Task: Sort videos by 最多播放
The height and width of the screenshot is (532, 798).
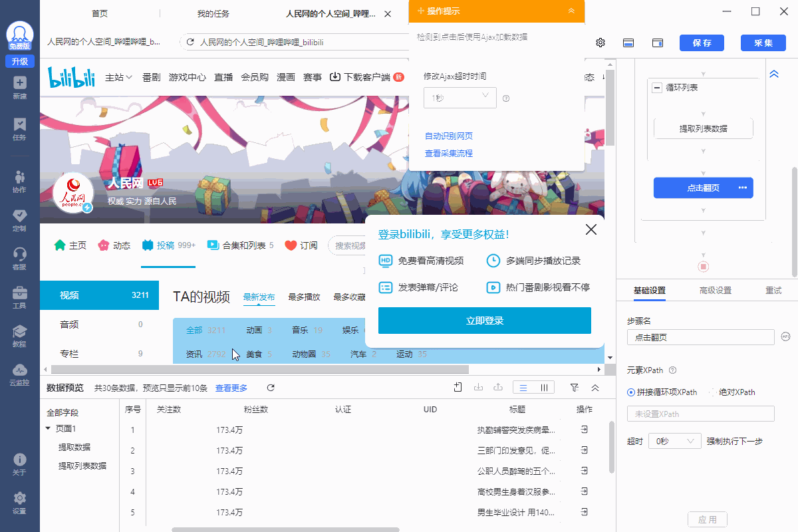Action: point(304,297)
